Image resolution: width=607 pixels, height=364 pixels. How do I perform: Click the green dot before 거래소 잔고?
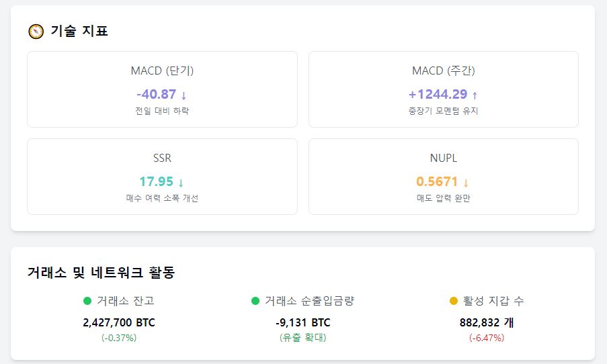tap(87, 301)
